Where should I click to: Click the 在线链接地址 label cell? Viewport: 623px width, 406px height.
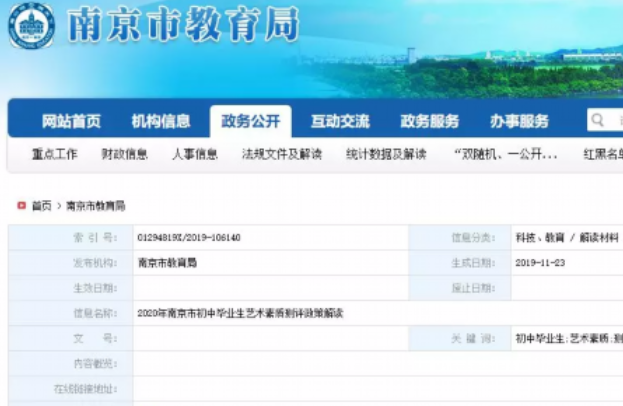pos(71,389)
